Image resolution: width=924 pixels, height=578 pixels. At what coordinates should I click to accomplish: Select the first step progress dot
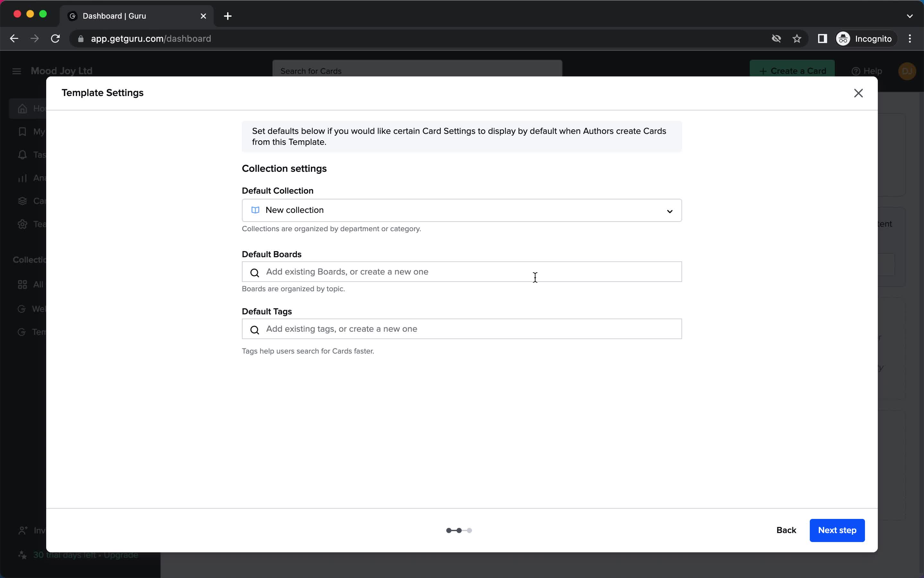(x=449, y=530)
